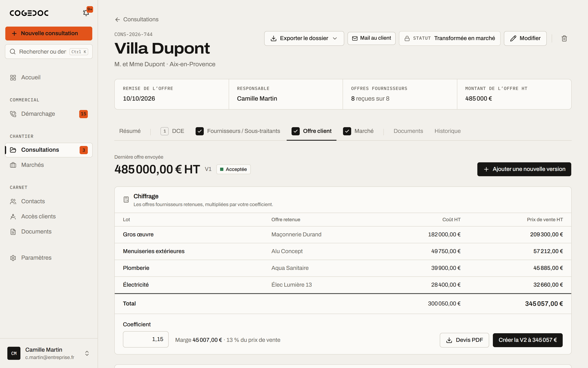Open the Historique tab

(448, 131)
